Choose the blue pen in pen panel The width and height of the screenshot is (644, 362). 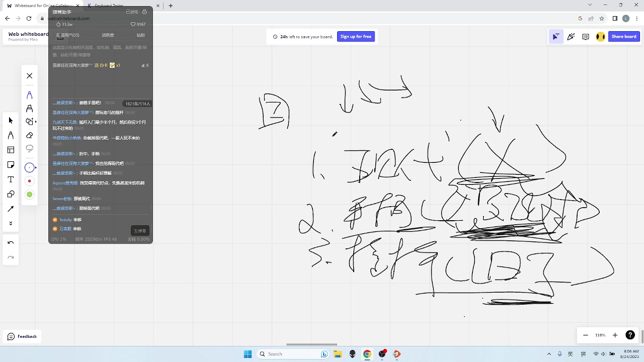point(30,95)
